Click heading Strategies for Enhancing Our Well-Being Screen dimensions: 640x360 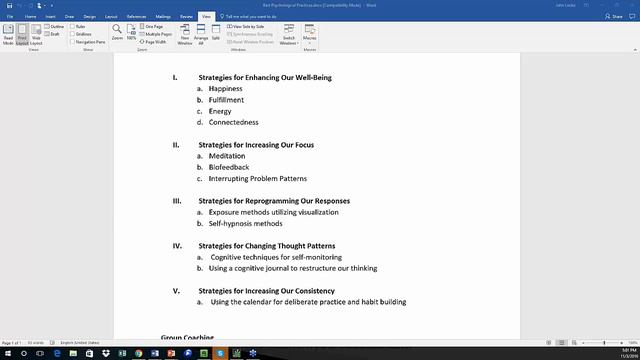pos(265,78)
